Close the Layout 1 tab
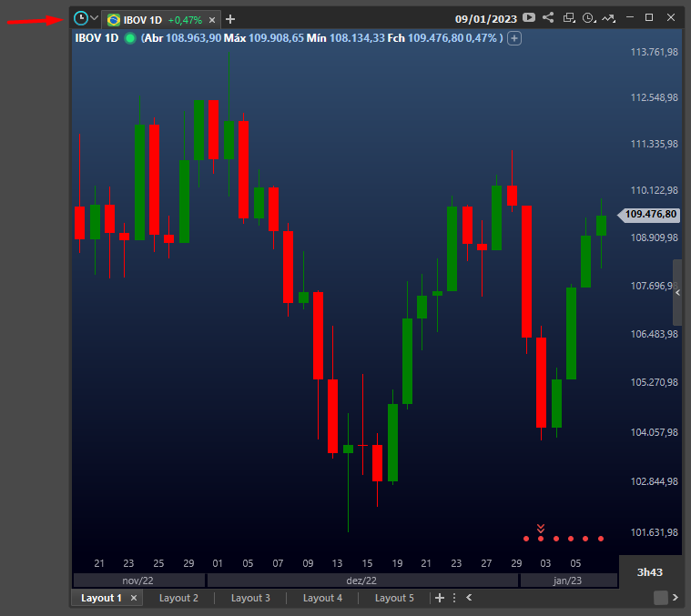 point(134,598)
